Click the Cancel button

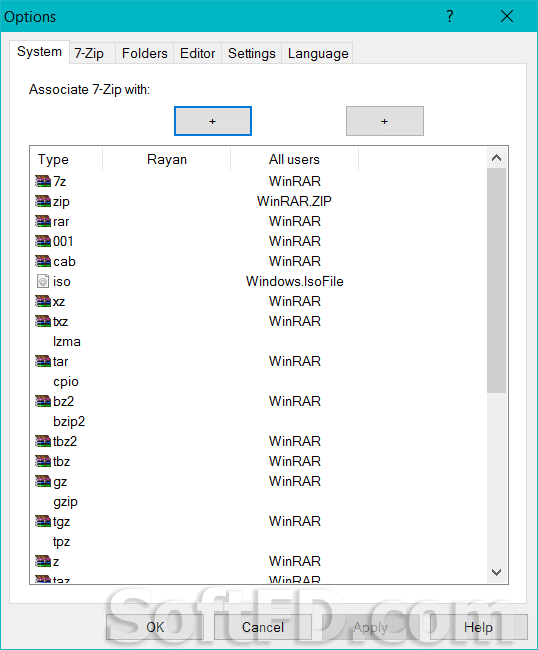[x=263, y=627]
